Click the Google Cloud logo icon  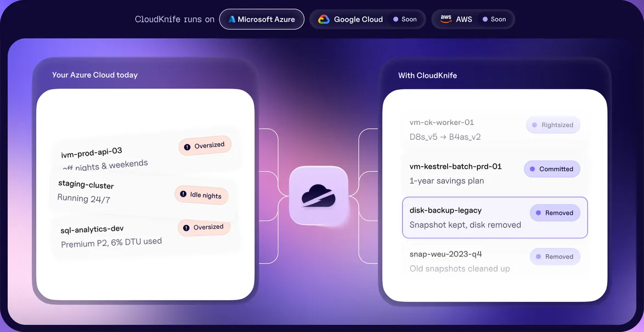(324, 19)
